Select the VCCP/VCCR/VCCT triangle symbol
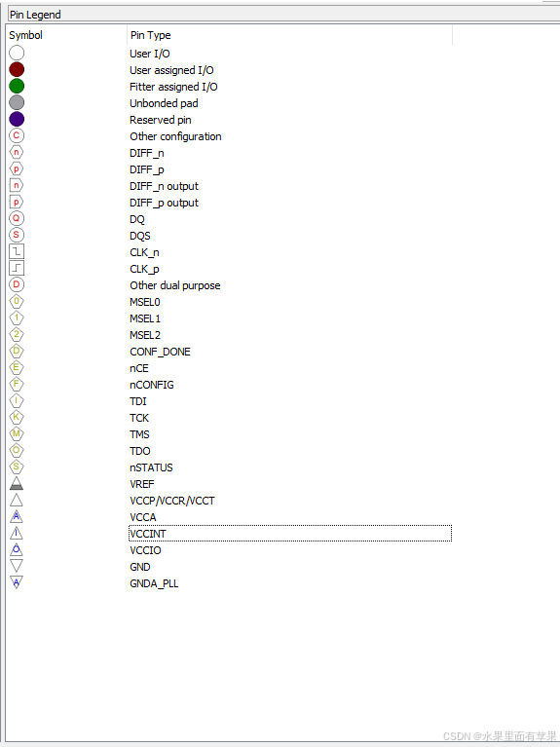 click(17, 501)
